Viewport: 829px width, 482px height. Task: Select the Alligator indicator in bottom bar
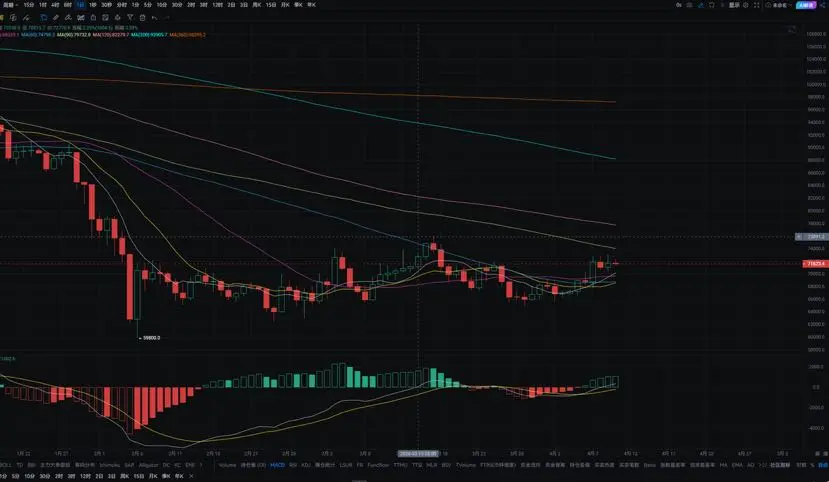[x=149, y=465]
